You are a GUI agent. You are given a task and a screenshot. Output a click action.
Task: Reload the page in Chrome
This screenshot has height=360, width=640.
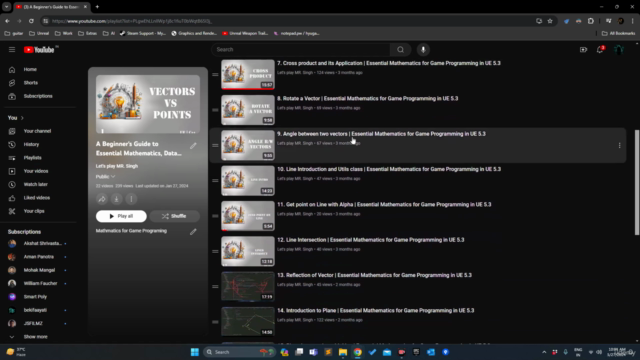(x=31, y=21)
